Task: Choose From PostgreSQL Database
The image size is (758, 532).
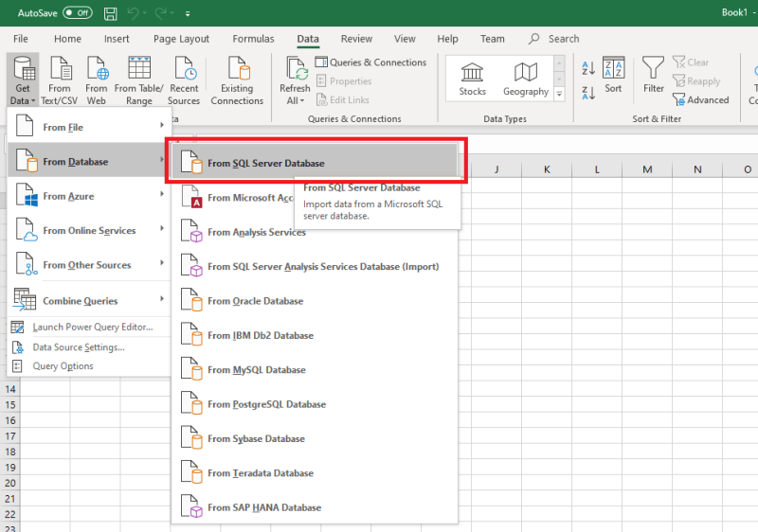Action: pyautogui.click(x=315, y=404)
